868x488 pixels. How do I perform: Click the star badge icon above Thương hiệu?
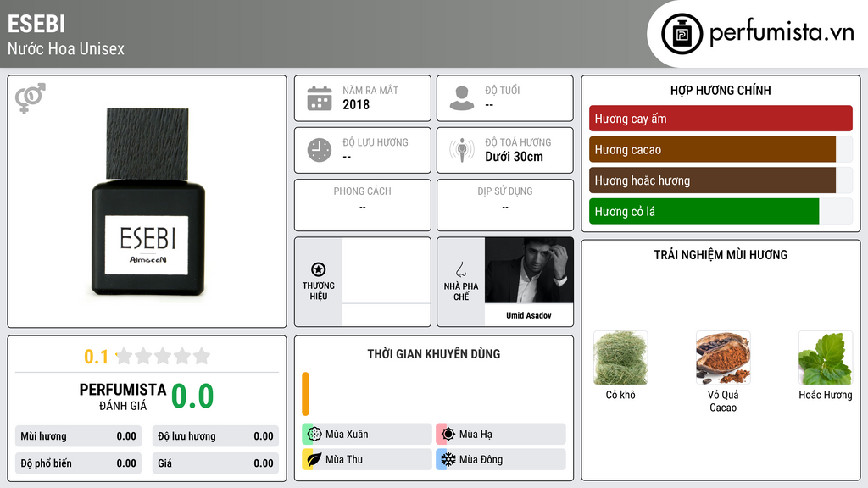click(319, 269)
